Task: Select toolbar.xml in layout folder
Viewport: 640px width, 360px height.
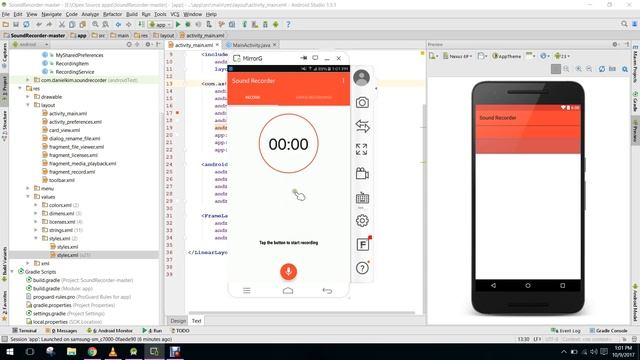Action: click(58, 180)
